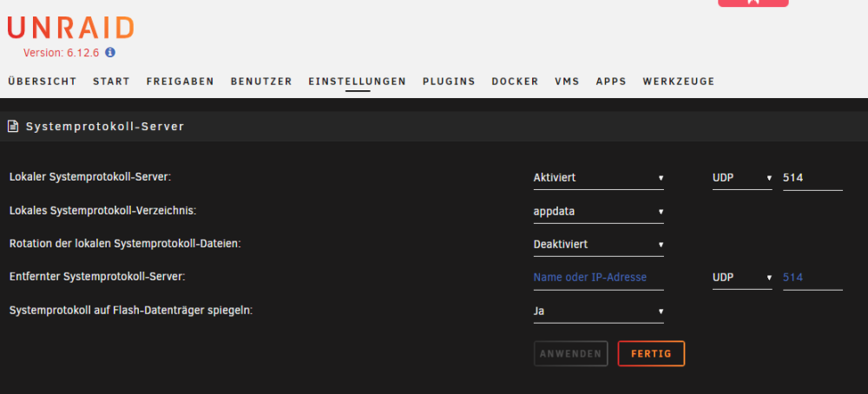This screenshot has width=868, height=394.
Task: Click the UNRAID logo
Action: coord(70,28)
